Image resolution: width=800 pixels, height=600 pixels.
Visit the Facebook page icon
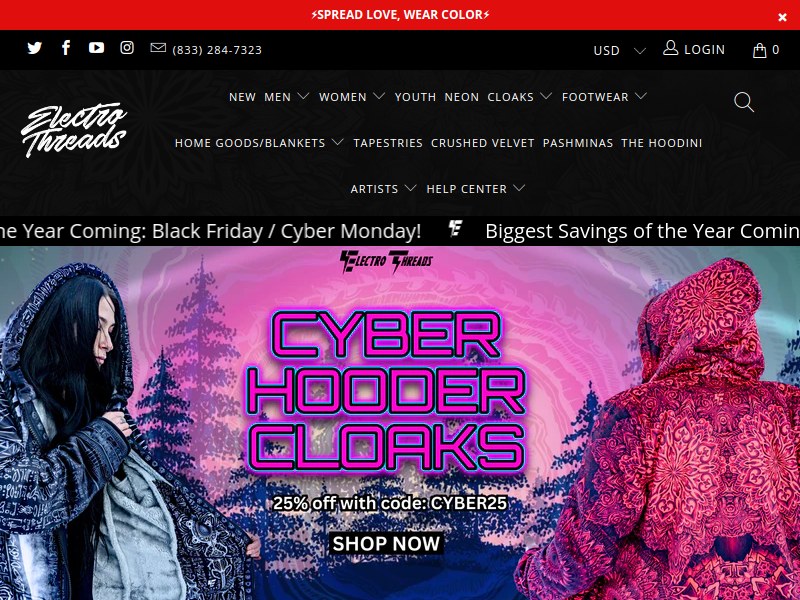point(66,47)
